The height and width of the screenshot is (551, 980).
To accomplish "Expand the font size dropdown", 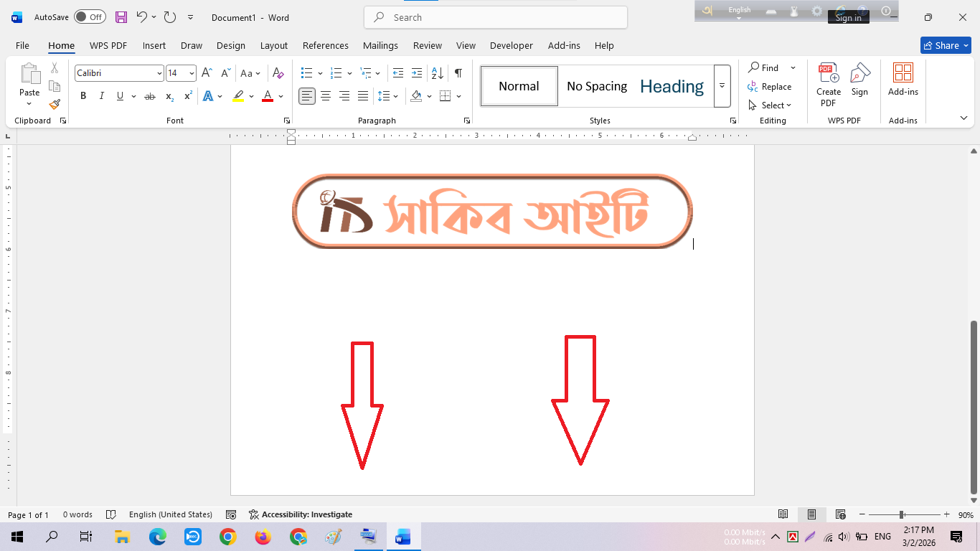I will 192,73.
